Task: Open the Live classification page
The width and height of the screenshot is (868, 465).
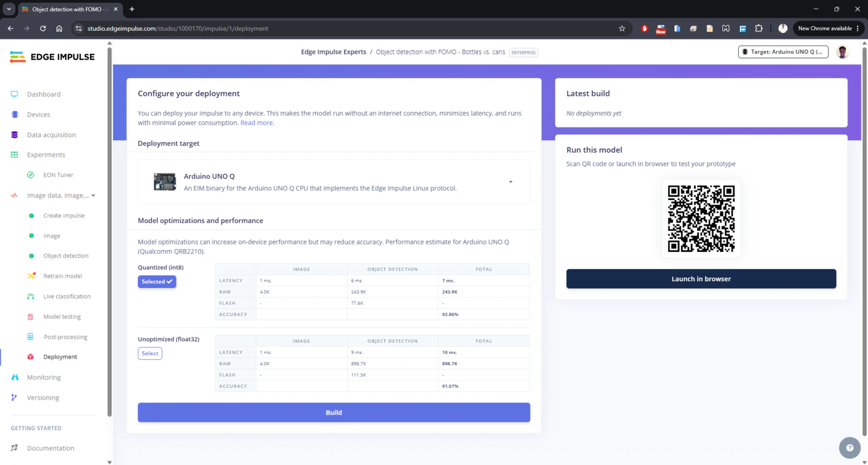Action: tap(67, 296)
